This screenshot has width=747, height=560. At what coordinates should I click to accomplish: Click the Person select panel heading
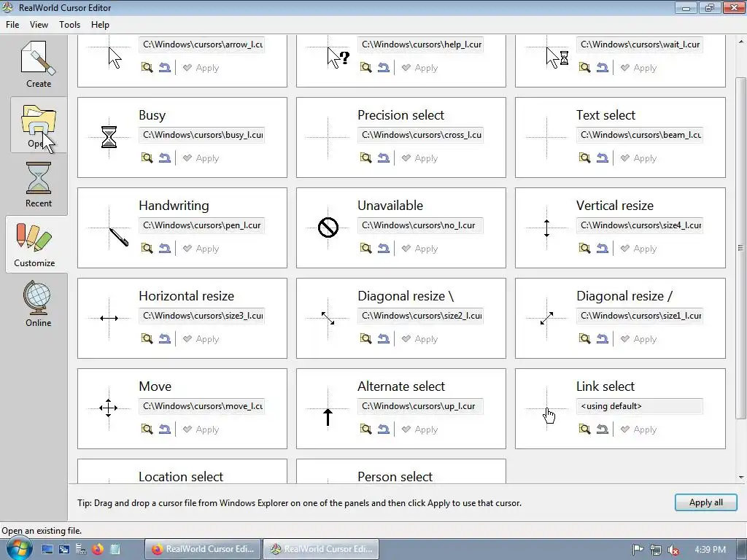(x=395, y=477)
